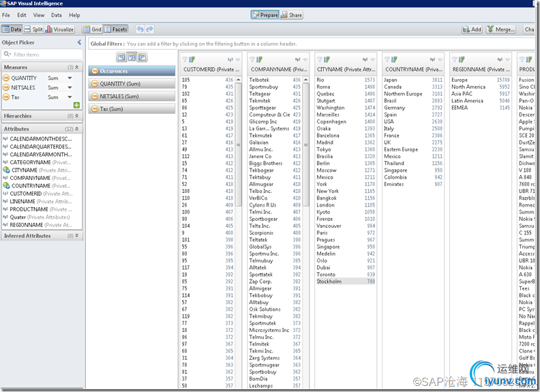Click COMPANYNAME column filter funnel icon

tap(252, 59)
